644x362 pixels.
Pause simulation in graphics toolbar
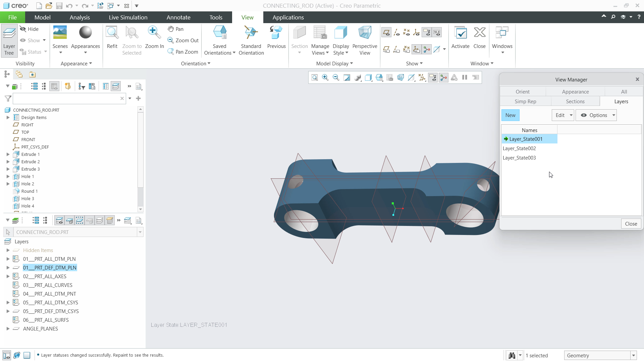[x=465, y=78]
